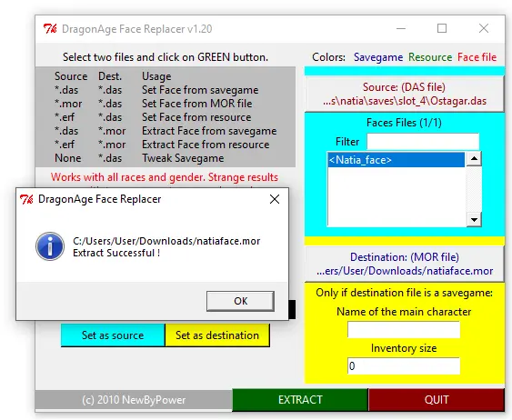512x420 pixels.
Task: Click the yellow Set as destination button
Action: click(x=217, y=335)
